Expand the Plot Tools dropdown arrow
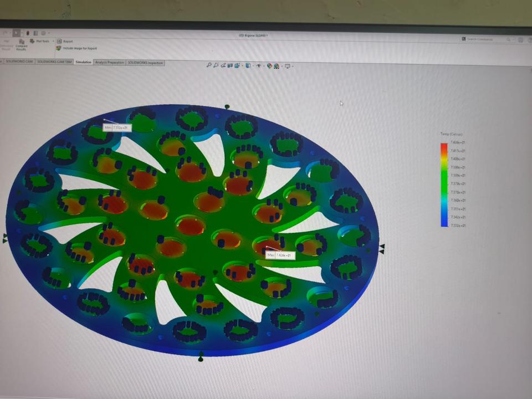This screenshot has height=399, width=532. coord(53,42)
